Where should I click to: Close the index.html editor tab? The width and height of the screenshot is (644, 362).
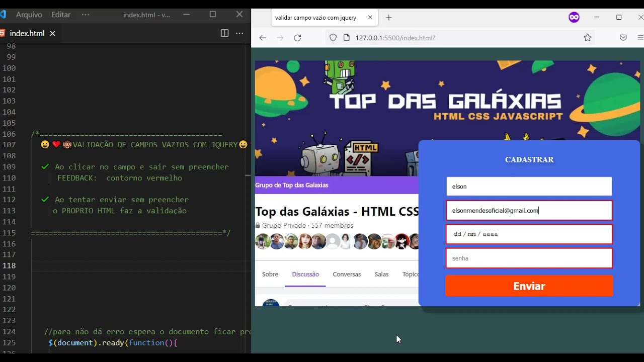point(52,33)
